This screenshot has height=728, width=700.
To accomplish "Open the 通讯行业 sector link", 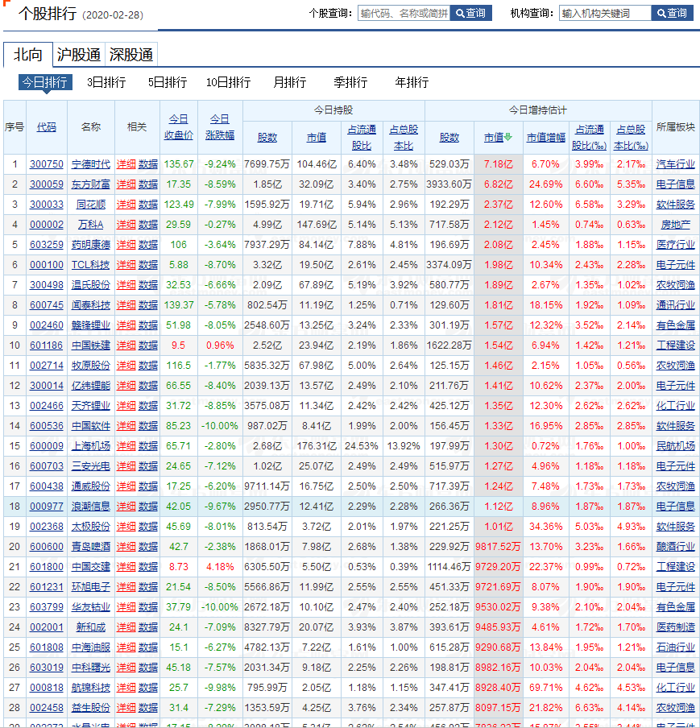I will [675, 305].
